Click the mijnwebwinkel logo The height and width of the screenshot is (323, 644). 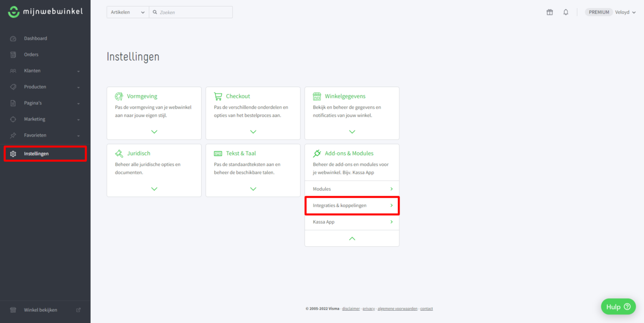click(x=45, y=12)
